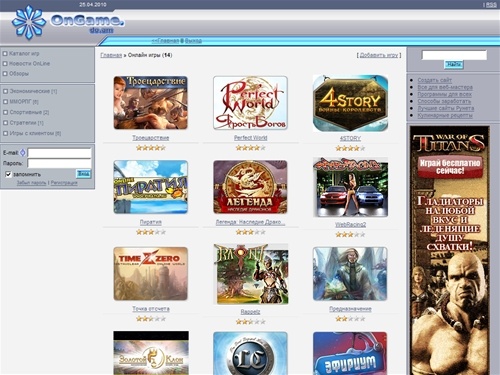Open the Perfect World game thumbnail
500x375 pixels.
pyautogui.click(x=250, y=103)
